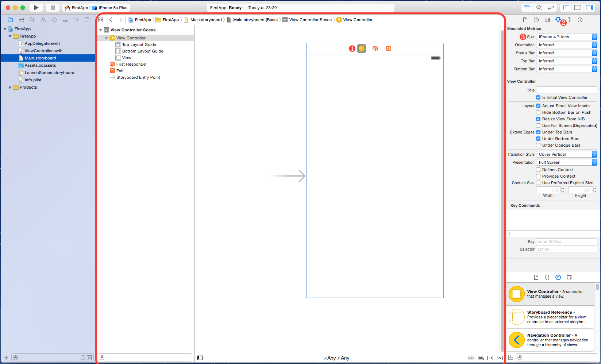Select ViewController.swift in the navigator

click(x=43, y=51)
